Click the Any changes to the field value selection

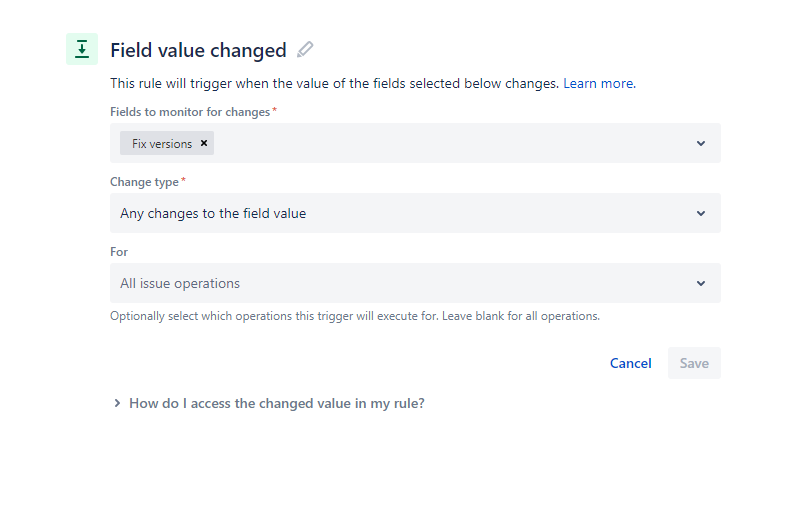click(x=213, y=213)
